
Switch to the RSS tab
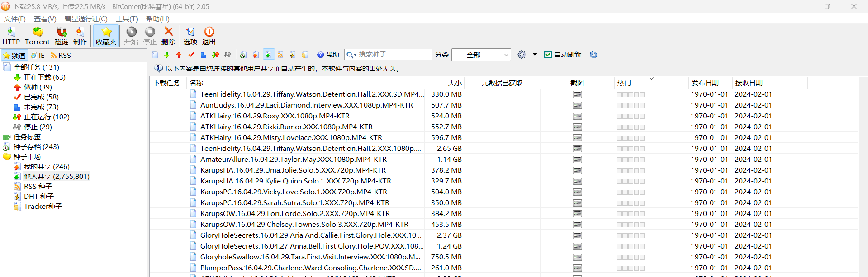[61, 55]
